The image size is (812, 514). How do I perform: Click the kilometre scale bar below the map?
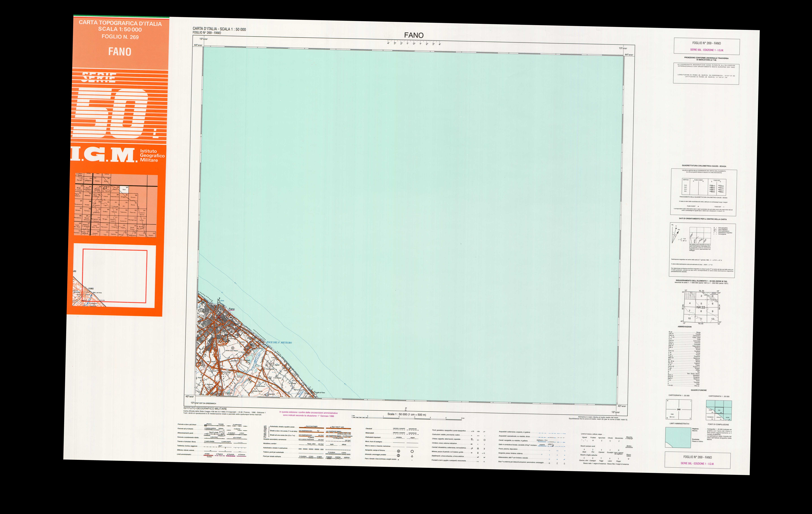[408, 418]
